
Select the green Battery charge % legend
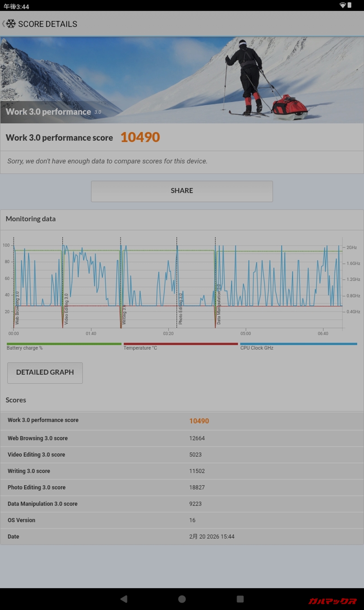(64, 346)
